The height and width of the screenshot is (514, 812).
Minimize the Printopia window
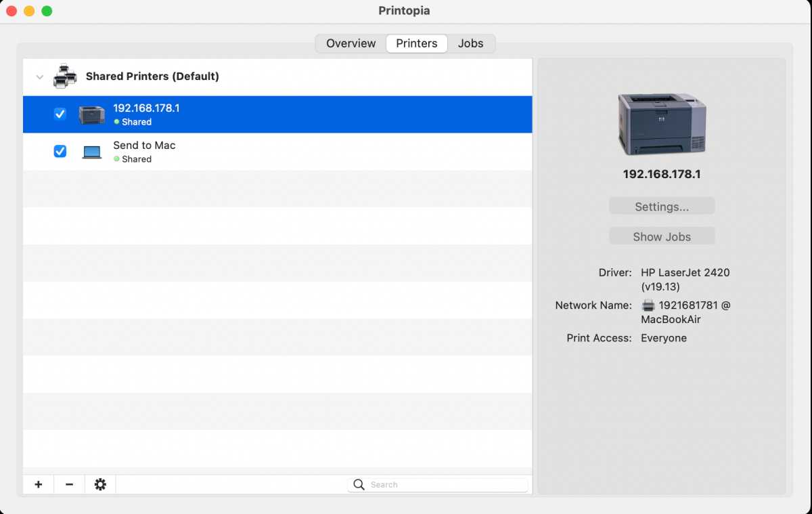click(x=29, y=11)
